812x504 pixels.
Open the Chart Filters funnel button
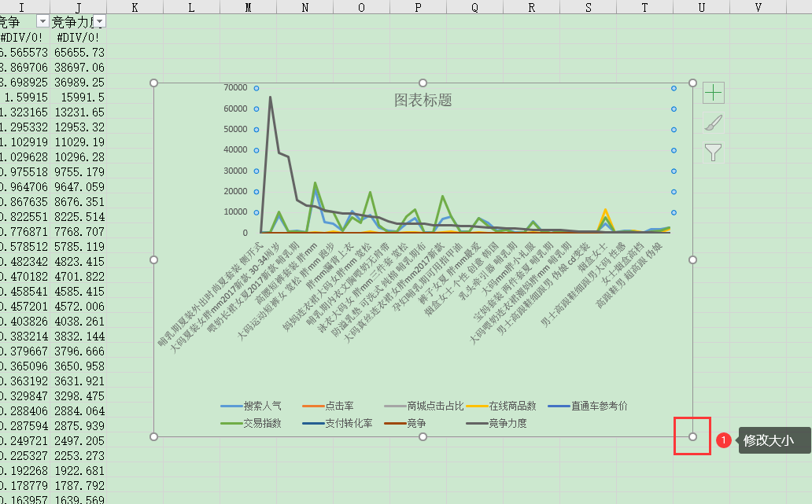tap(713, 152)
